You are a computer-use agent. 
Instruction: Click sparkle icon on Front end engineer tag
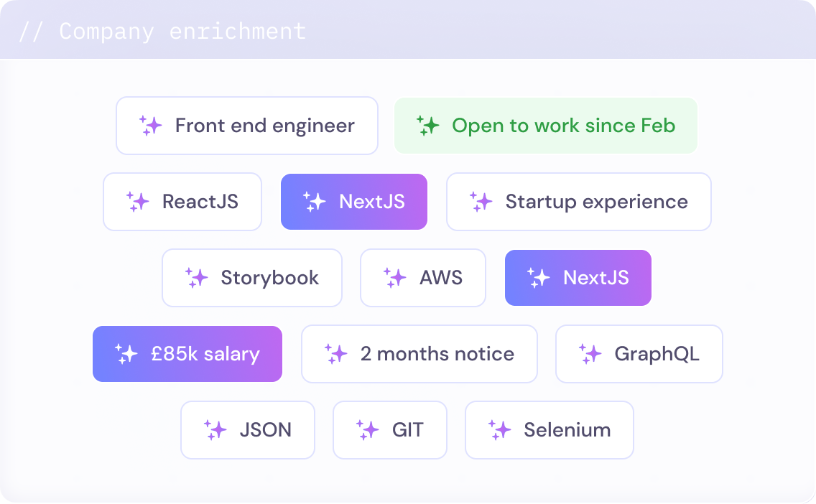click(150, 126)
